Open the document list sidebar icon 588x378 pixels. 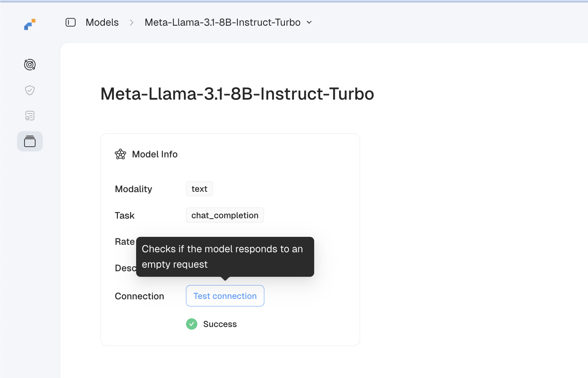coord(30,115)
